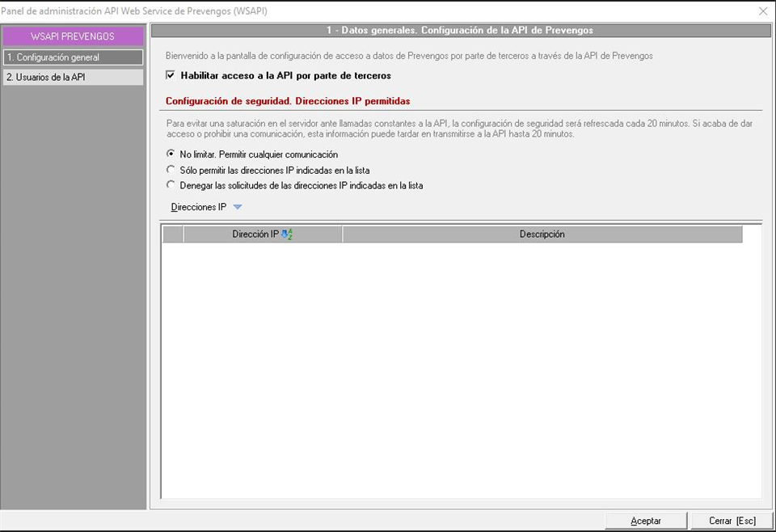Click the Descripción column header
The height and width of the screenshot is (532, 776).
pyautogui.click(x=542, y=234)
